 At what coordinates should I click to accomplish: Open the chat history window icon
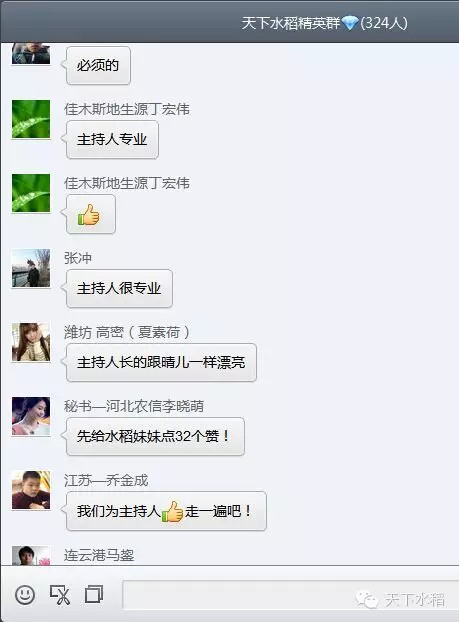pyautogui.click(x=94, y=594)
